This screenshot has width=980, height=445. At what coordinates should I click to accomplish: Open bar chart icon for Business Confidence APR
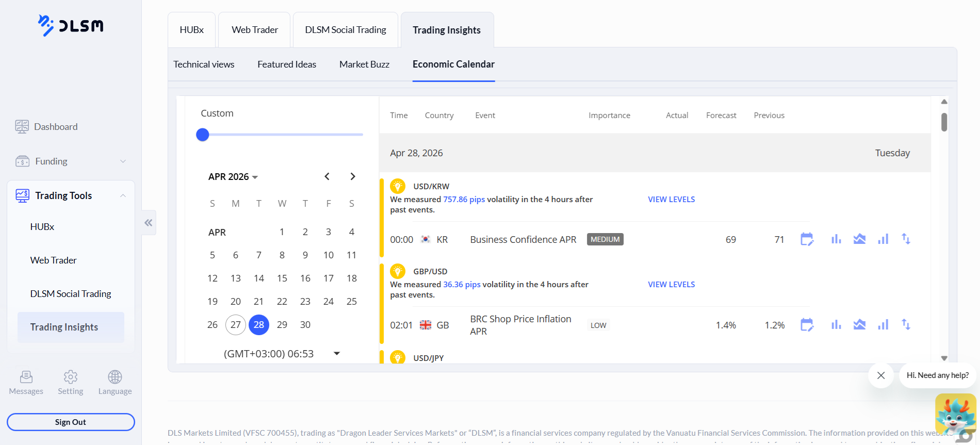click(836, 239)
